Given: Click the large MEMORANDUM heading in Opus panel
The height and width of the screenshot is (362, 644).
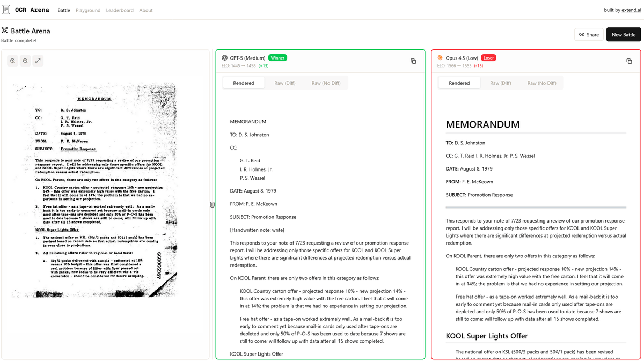Looking at the screenshot, I should [482, 124].
